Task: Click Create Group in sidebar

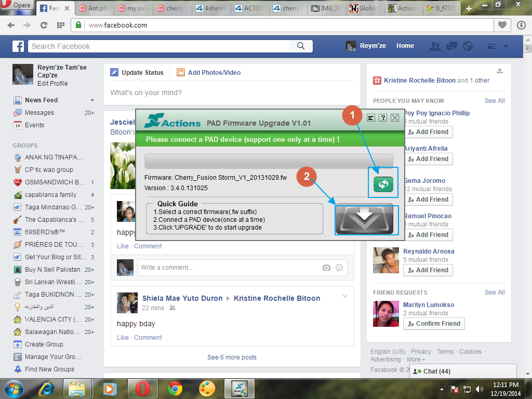Action: click(x=44, y=344)
